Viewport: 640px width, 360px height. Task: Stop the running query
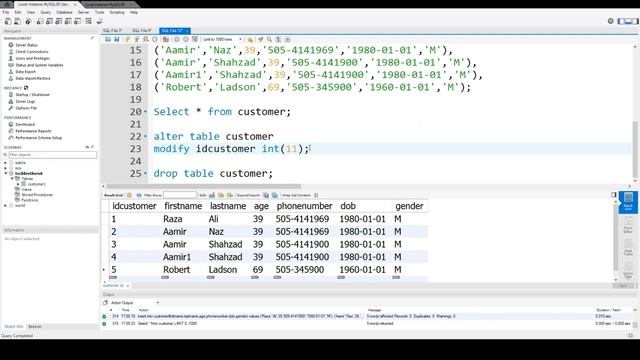tap(155, 40)
